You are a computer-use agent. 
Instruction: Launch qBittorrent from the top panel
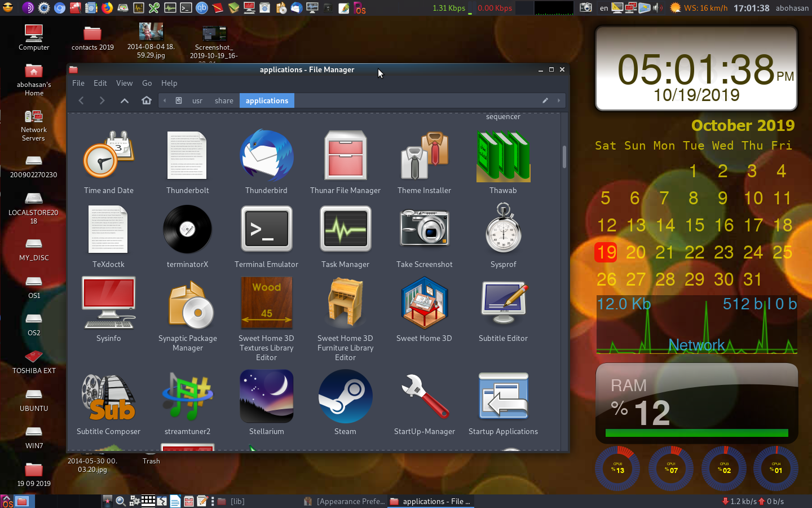tap(202, 8)
